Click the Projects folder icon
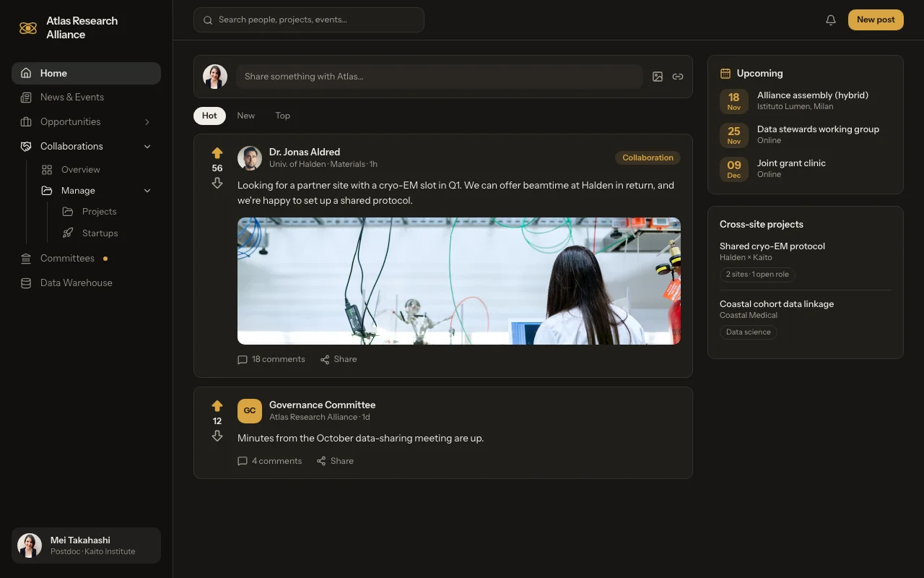Screen dimensions: 924x578 [68, 212]
